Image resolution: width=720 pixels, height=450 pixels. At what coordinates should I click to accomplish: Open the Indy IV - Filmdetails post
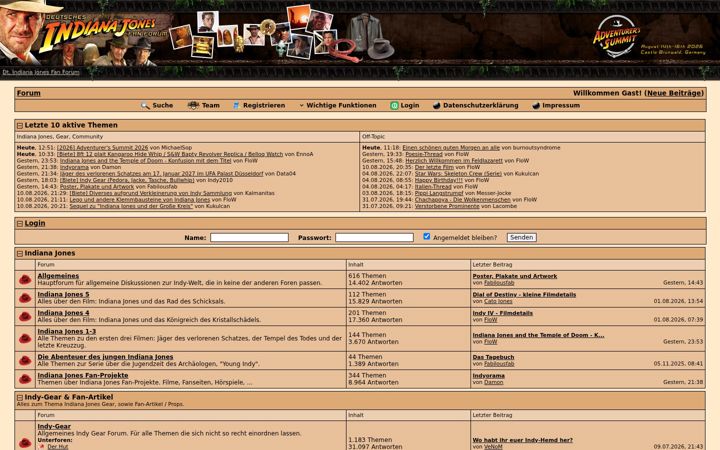pyautogui.click(x=503, y=313)
